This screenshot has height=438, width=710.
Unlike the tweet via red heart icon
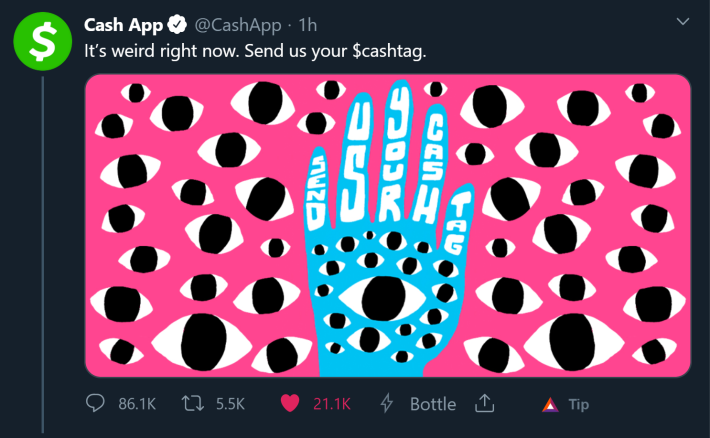tap(290, 403)
